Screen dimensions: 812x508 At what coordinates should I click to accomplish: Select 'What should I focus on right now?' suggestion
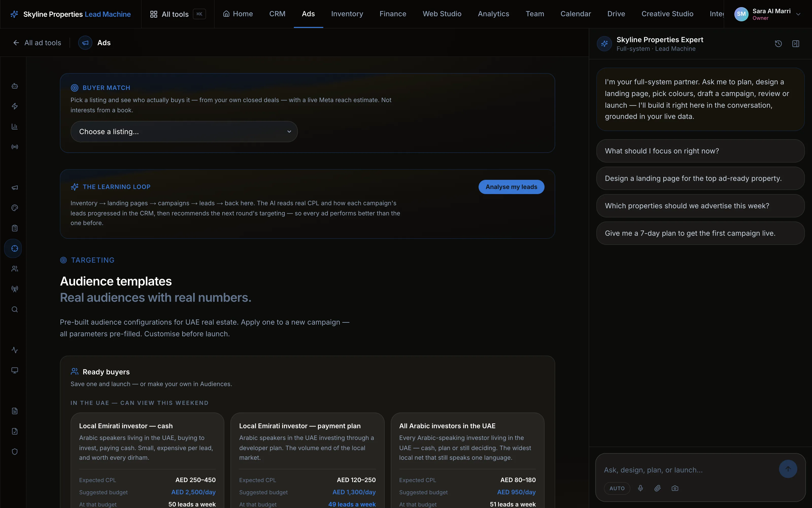point(700,151)
